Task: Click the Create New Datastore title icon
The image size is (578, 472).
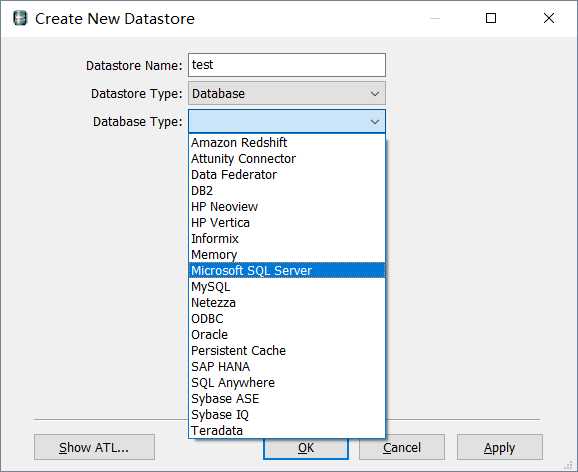Action: click(20, 18)
